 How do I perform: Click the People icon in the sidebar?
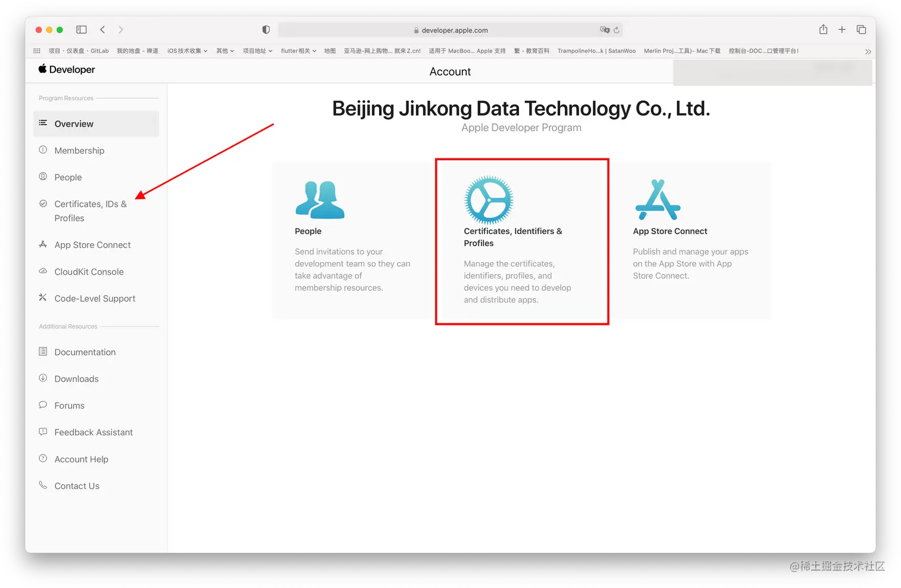point(43,176)
